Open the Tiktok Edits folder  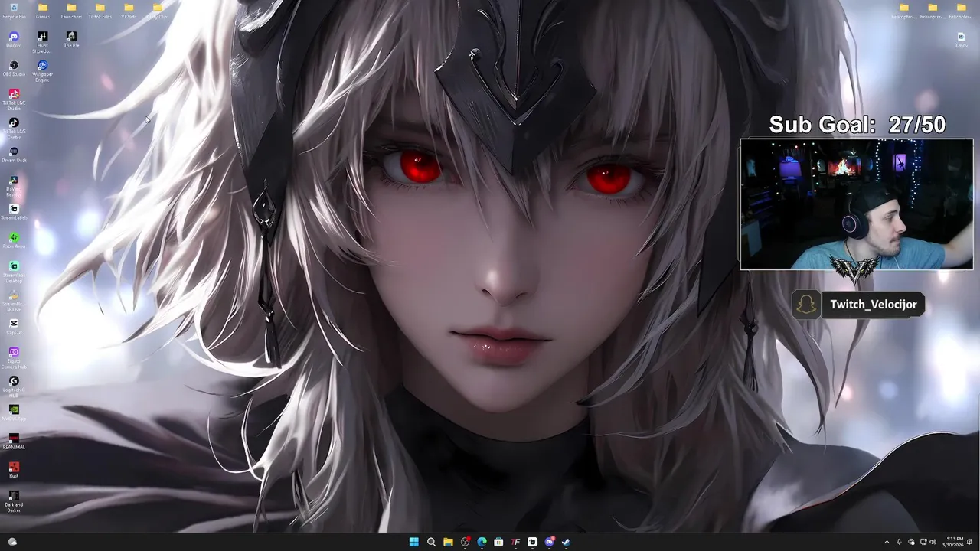(100, 11)
